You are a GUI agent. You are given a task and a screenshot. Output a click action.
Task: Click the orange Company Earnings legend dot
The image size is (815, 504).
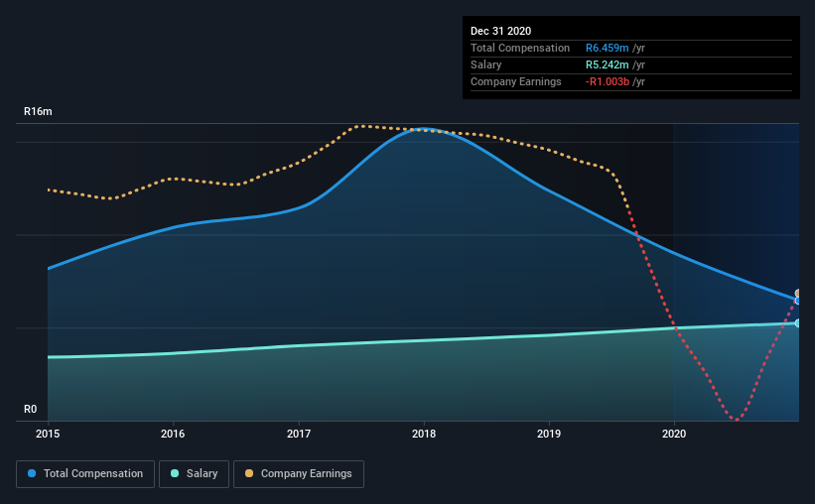click(x=249, y=473)
